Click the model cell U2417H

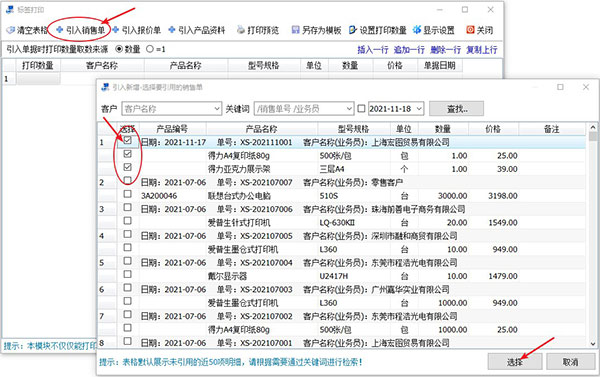[334, 276]
